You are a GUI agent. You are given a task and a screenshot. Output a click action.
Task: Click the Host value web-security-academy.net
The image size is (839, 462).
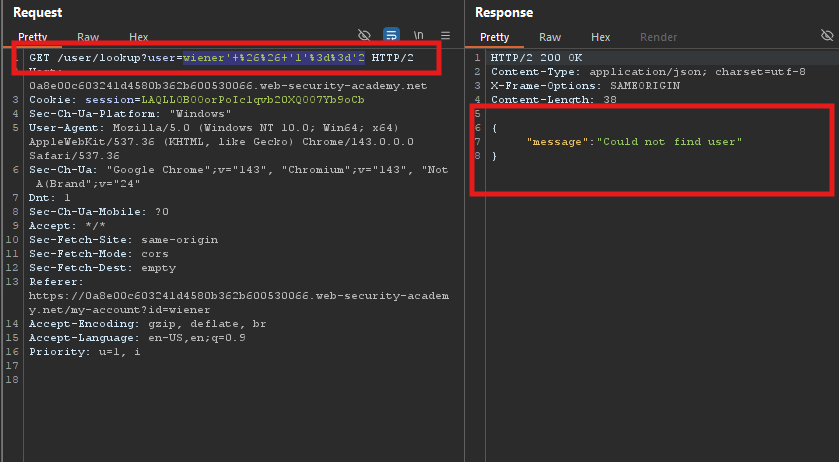point(228,86)
